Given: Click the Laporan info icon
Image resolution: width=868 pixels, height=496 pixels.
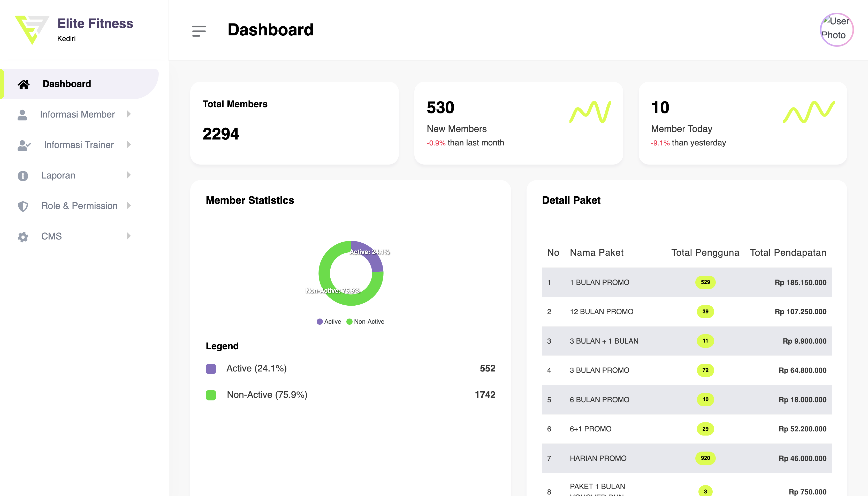Looking at the screenshot, I should click(23, 176).
